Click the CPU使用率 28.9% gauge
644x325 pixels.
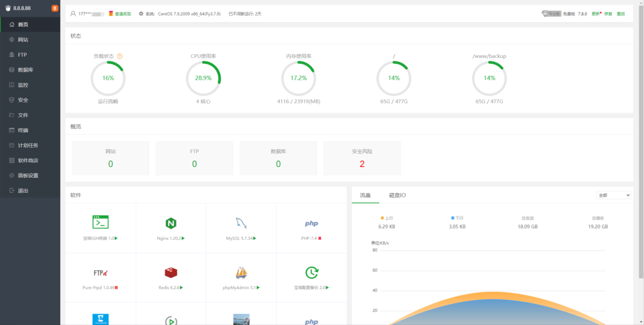tap(203, 78)
